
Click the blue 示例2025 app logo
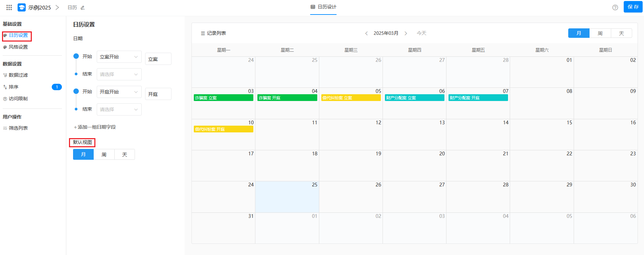point(22,7)
